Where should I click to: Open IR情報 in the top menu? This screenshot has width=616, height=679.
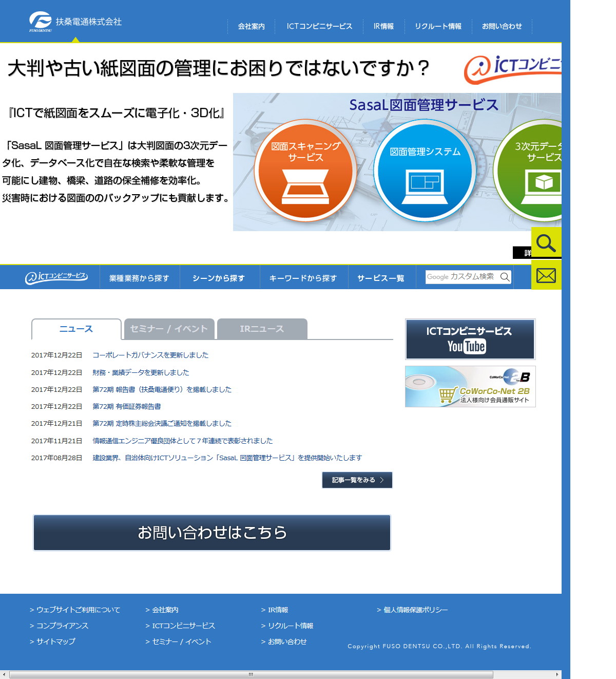(x=383, y=26)
